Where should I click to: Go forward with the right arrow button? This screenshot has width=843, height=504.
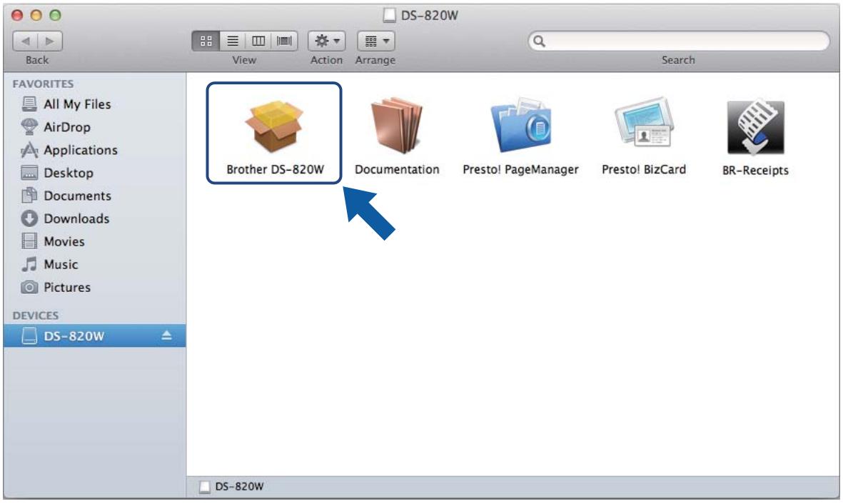pos(50,41)
